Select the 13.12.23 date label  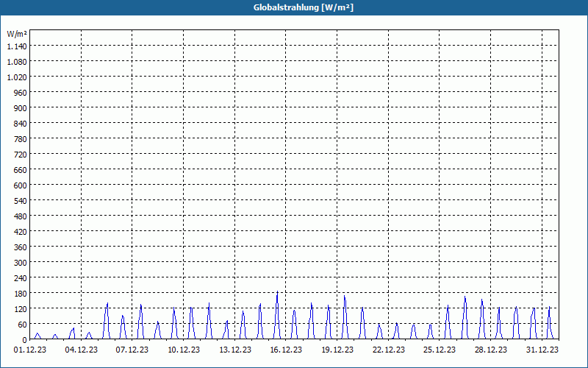[235, 350]
